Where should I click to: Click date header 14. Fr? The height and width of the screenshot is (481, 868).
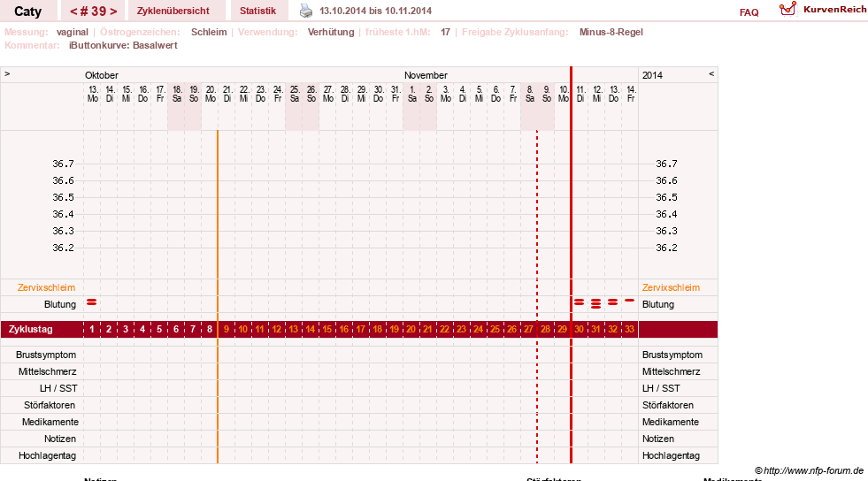[x=631, y=94]
